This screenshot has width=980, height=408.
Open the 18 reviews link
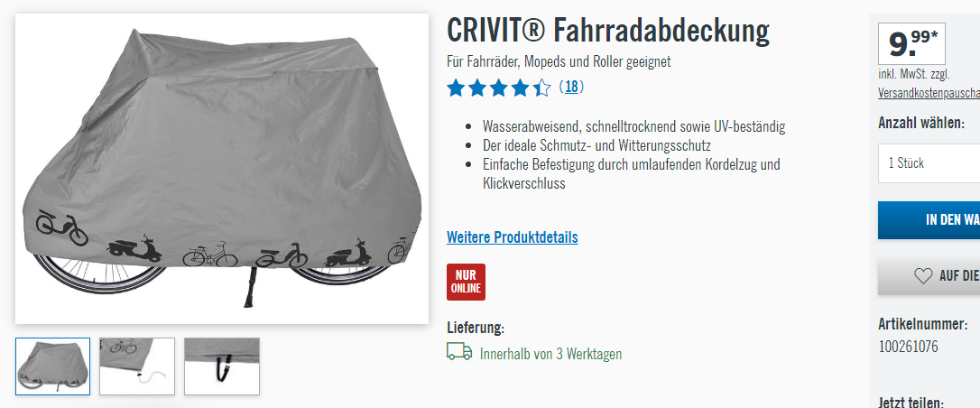(571, 87)
